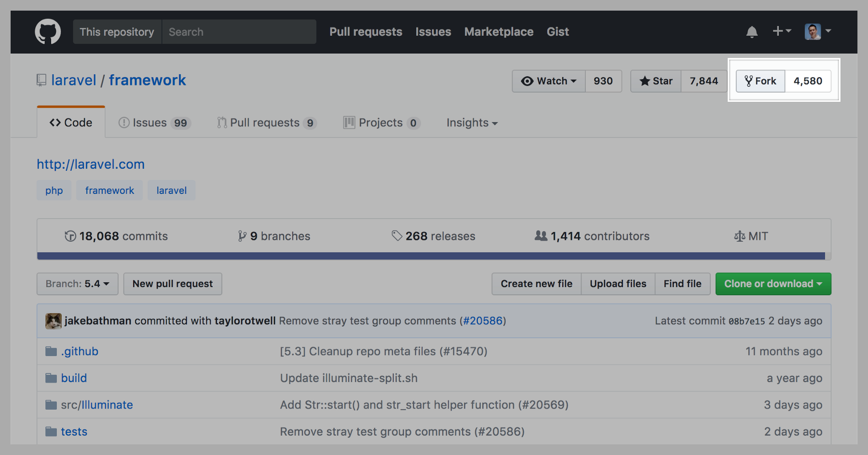View the 7,844 stargazers count
Screen dimensions: 868x455
pos(704,81)
